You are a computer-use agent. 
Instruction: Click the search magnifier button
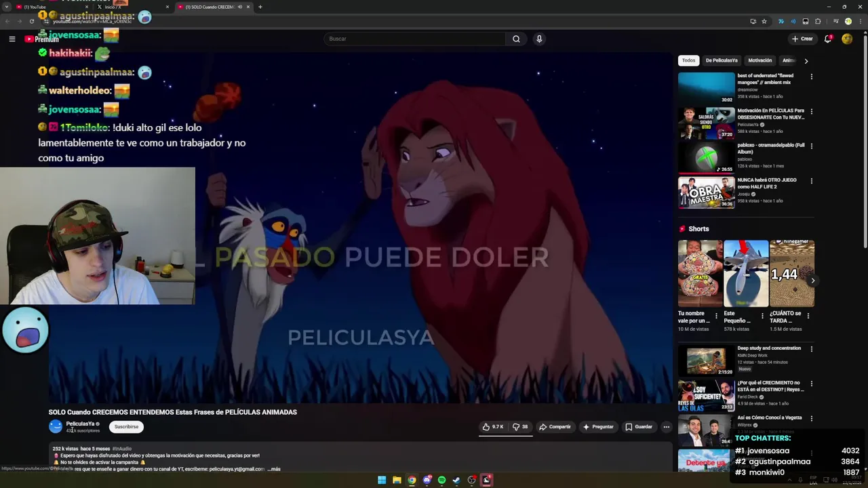(x=516, y=39)
